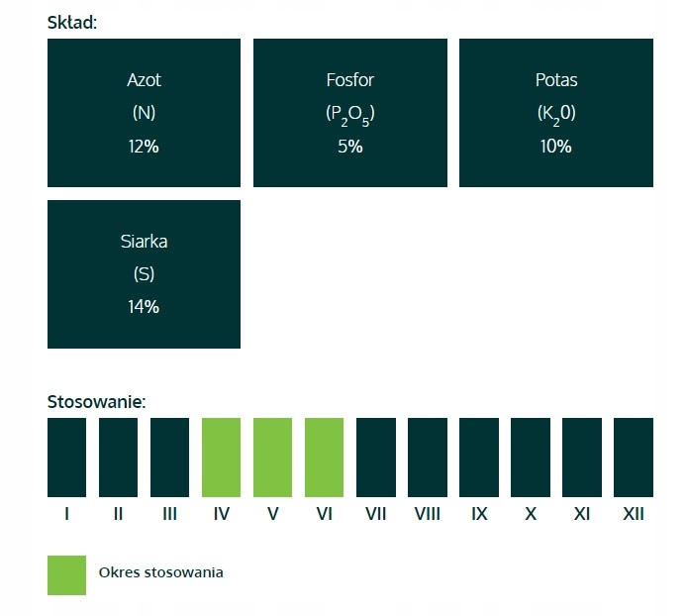Click the "Skład:" heading
Screen dimensions: 687x616
tap(72, 23)
